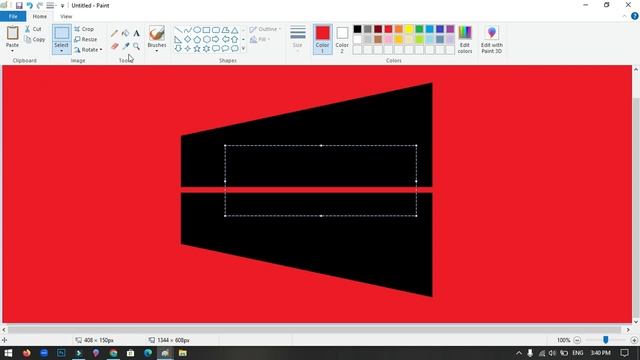Select the Color picker eyedropper tool
640x360 pixels.
click(125, 46)
